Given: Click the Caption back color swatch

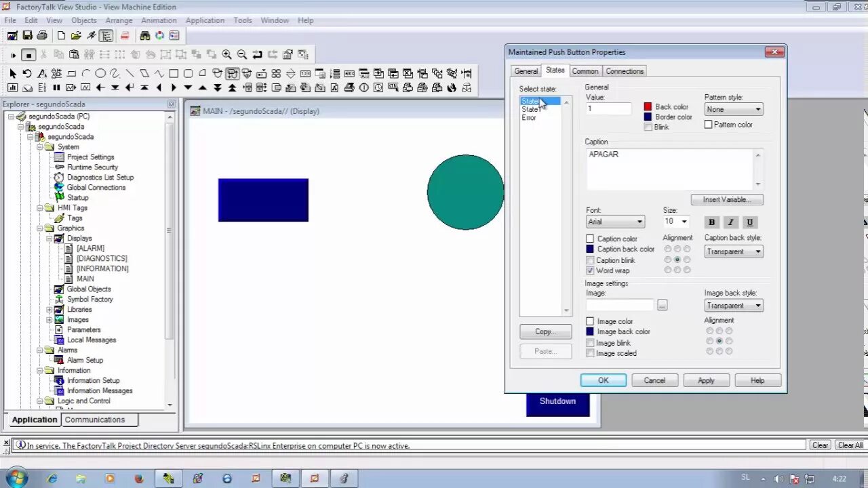Looking at the screenshot, I should click(590, 249).
